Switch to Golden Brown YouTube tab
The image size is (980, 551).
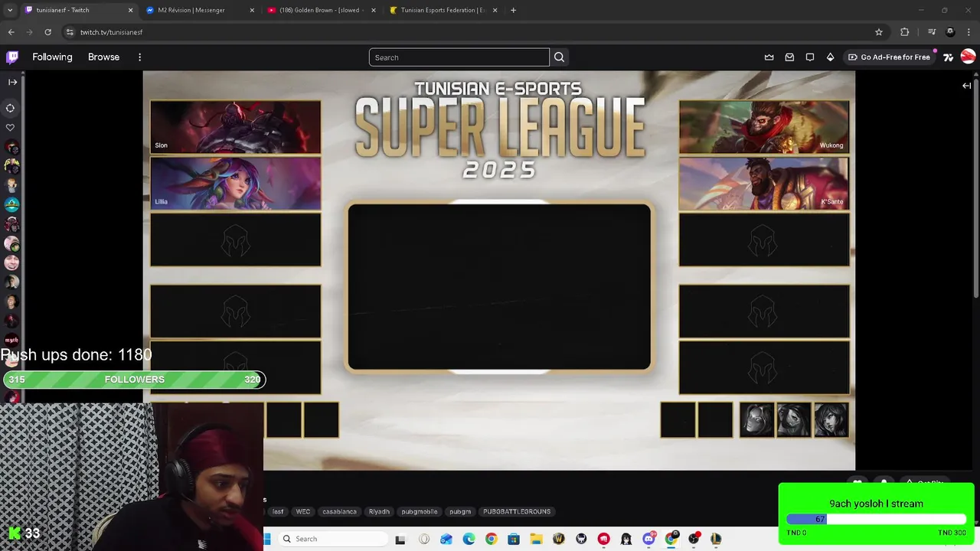(322, 10)
